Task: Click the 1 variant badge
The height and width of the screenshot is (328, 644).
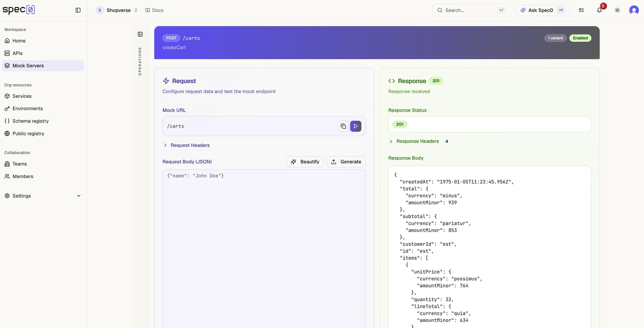Action: point(555,38)
